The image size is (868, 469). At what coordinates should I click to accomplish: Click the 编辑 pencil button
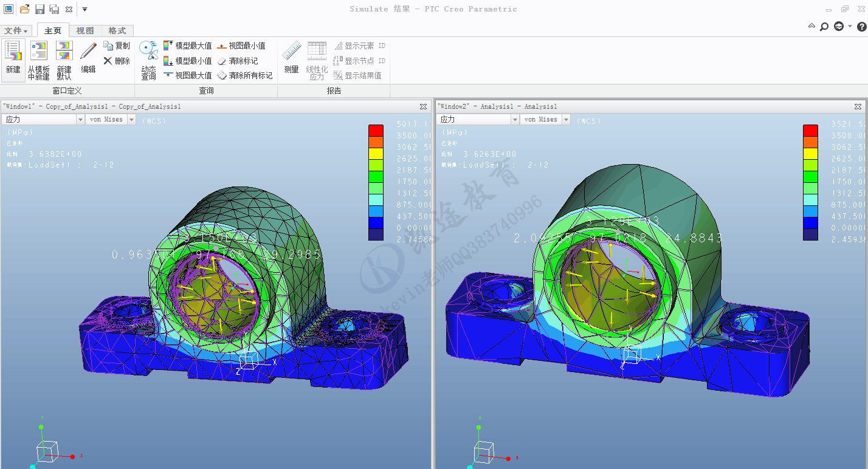pyautogui.click(x=89, y=58)
